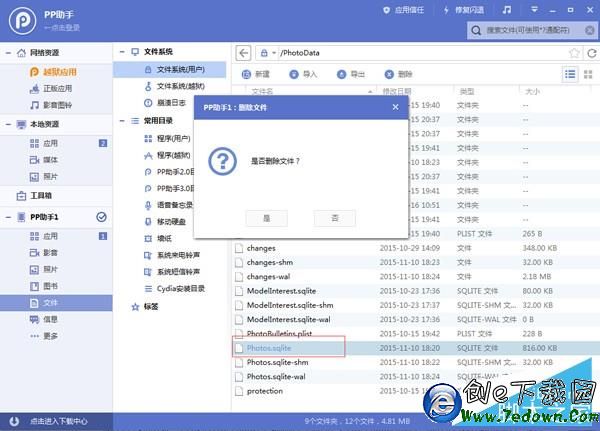
Task: Open 系统来电铃声 directory
Action: tap(172, 255)
